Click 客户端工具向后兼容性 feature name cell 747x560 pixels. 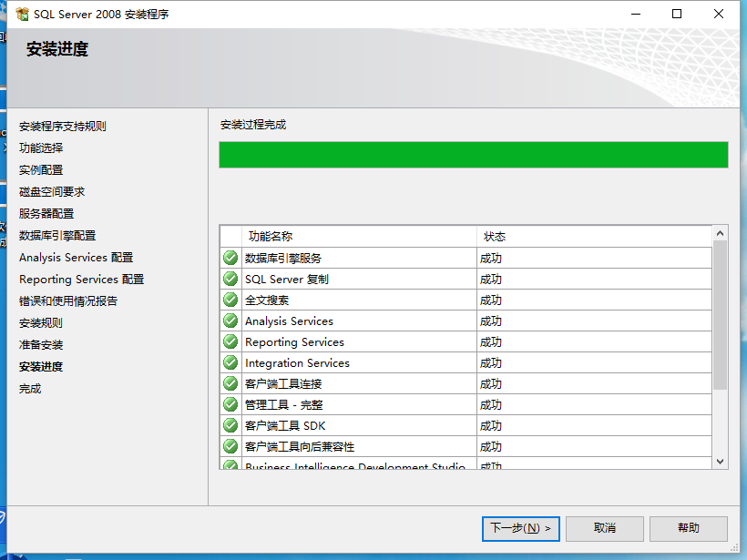(359, 447)
